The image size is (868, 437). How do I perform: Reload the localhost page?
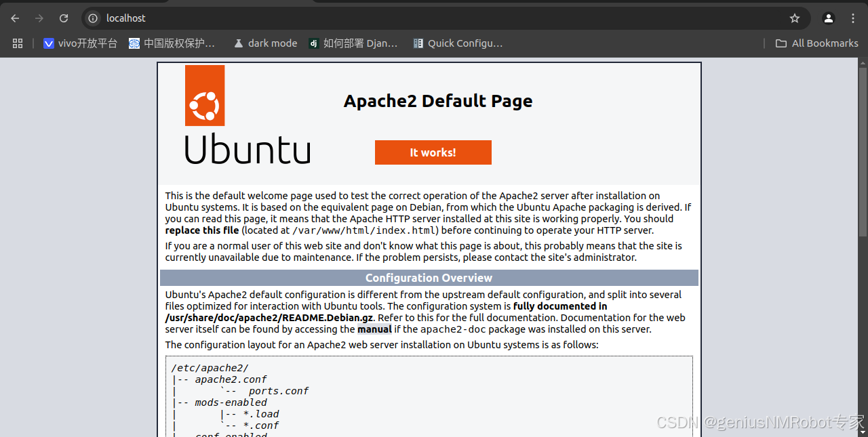coord(64,18)
